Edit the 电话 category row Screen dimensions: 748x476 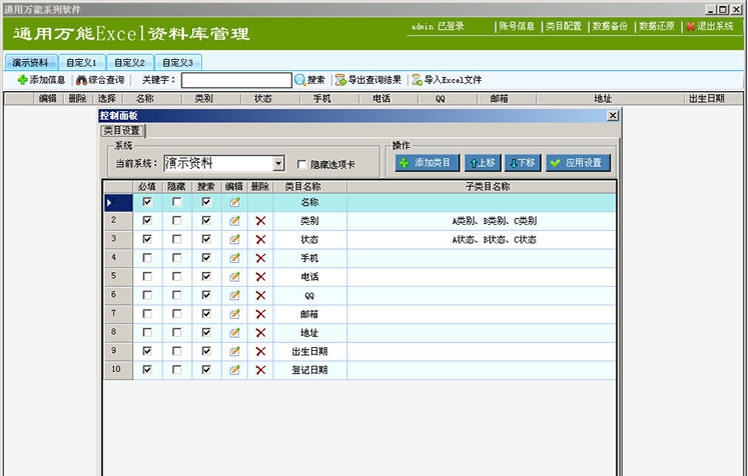click(234, 277)
